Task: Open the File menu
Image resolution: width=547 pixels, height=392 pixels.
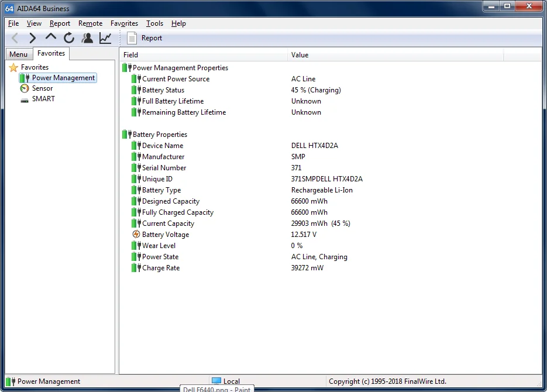Action: (13, 23)
